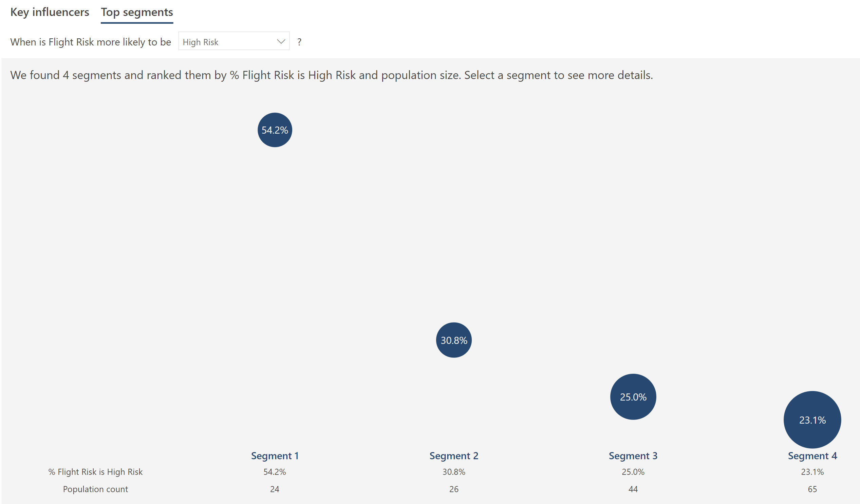Click the question mark help icon
Image resolution: width=860 pixels, height=504 pixels.
click(299, 42)
